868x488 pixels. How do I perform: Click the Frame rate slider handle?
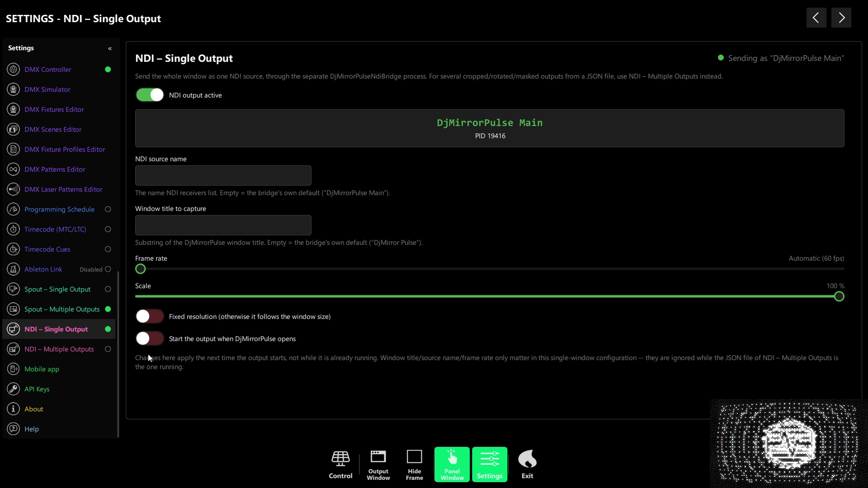click(x=141, y=269)
